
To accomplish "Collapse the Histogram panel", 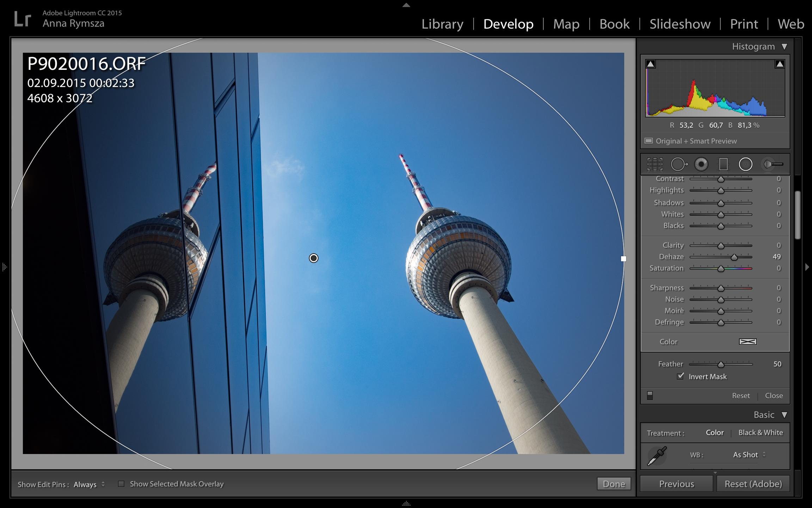I will point(784,47).
